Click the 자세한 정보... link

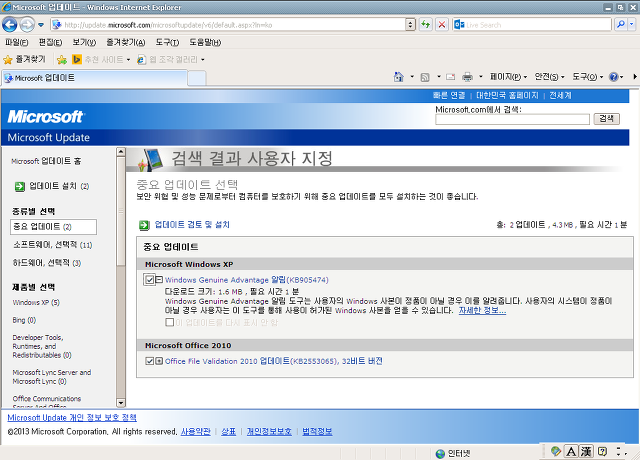tap(482, 311)
